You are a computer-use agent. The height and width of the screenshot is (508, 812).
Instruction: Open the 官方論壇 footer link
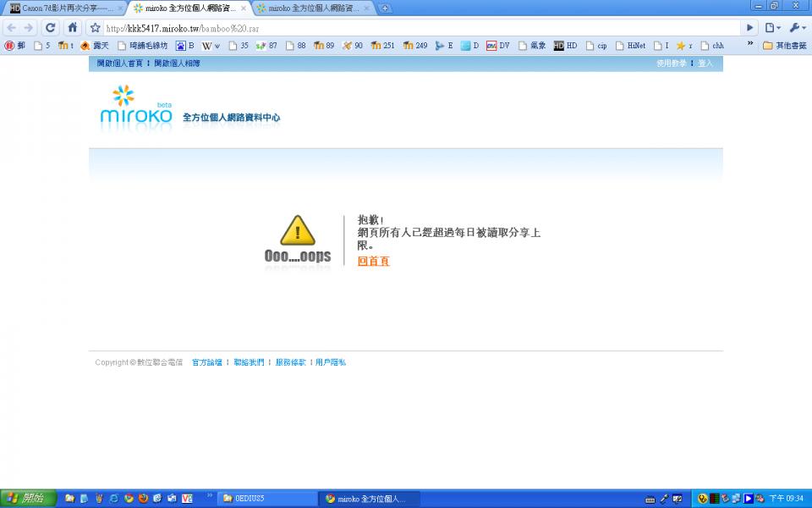[x=207, y=362]
